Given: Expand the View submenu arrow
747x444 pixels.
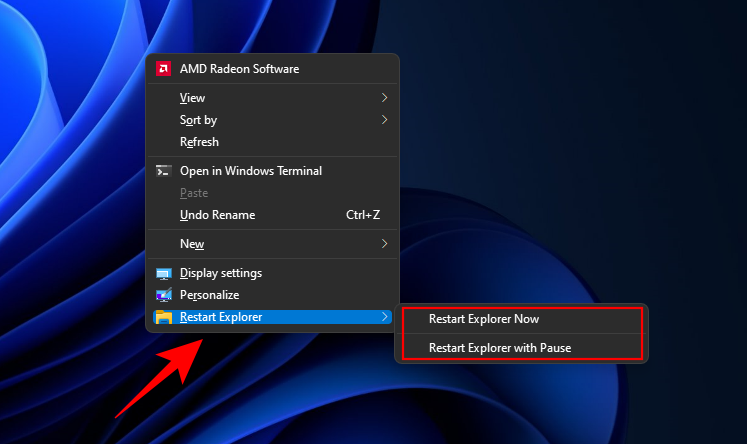Looking at the screenshot, I should (x=384, y=98).
